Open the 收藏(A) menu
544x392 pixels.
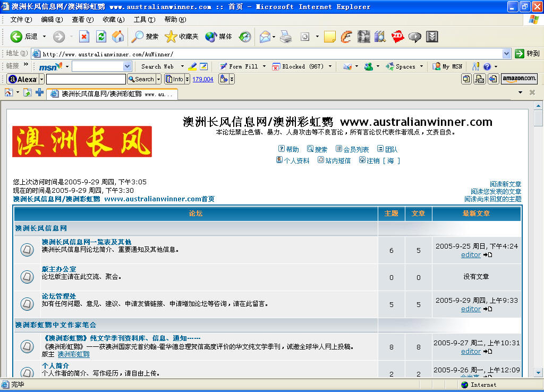pyautogui.click(x=114, y=20)
